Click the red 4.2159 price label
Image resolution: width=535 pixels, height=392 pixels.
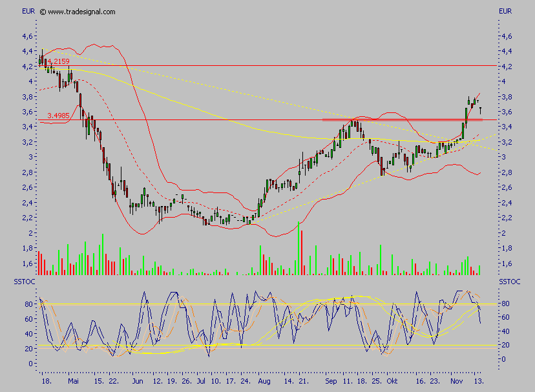tap(58, 61)
